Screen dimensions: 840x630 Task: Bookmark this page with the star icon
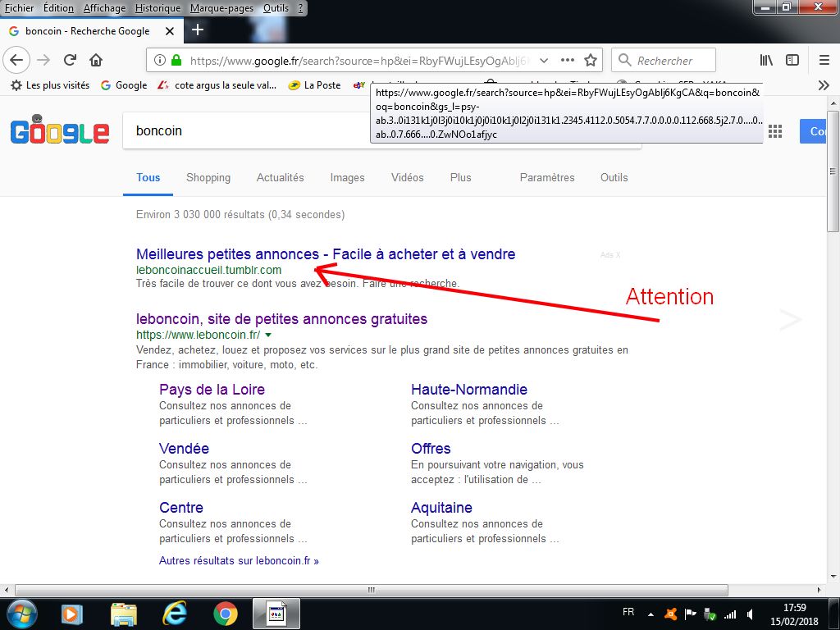591,60
